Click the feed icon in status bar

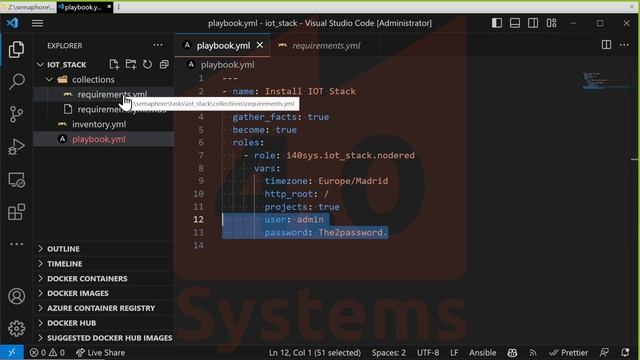pyautogui.click(x=533, y=353)
